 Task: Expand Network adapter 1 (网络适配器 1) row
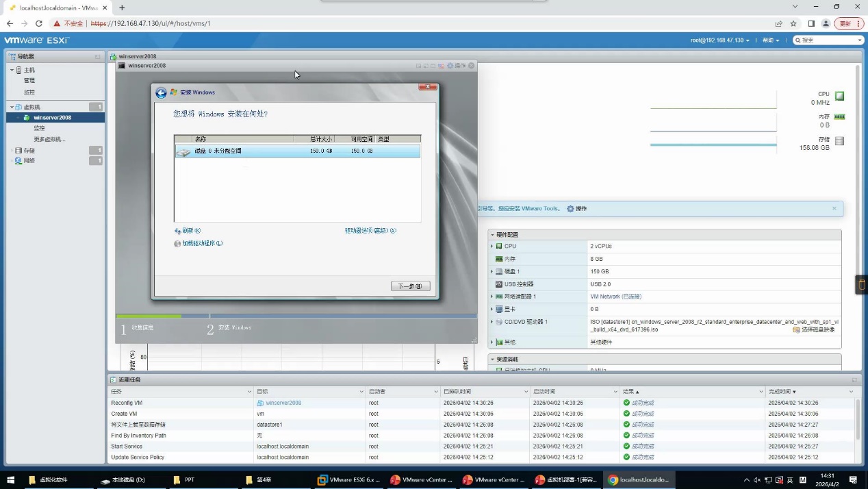[x=492, y=297]
